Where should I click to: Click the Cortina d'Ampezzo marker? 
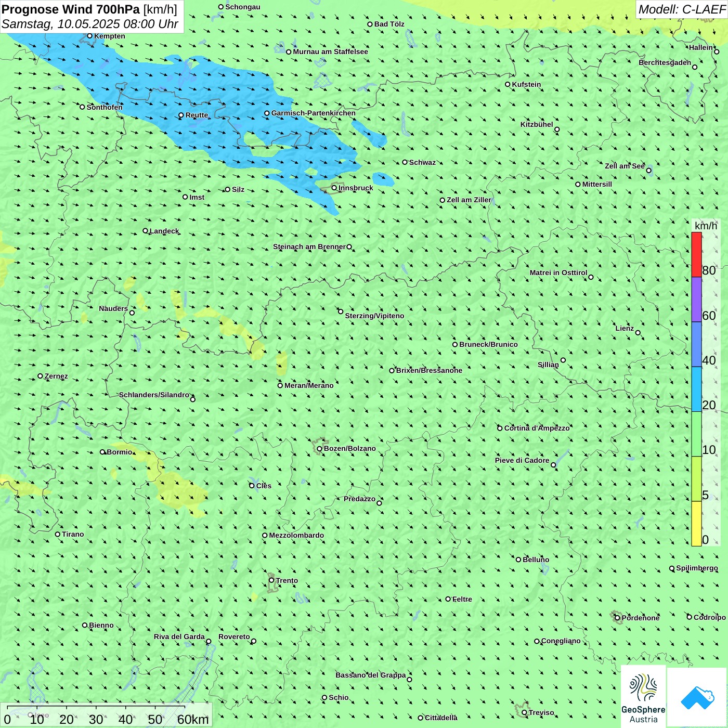500,428
